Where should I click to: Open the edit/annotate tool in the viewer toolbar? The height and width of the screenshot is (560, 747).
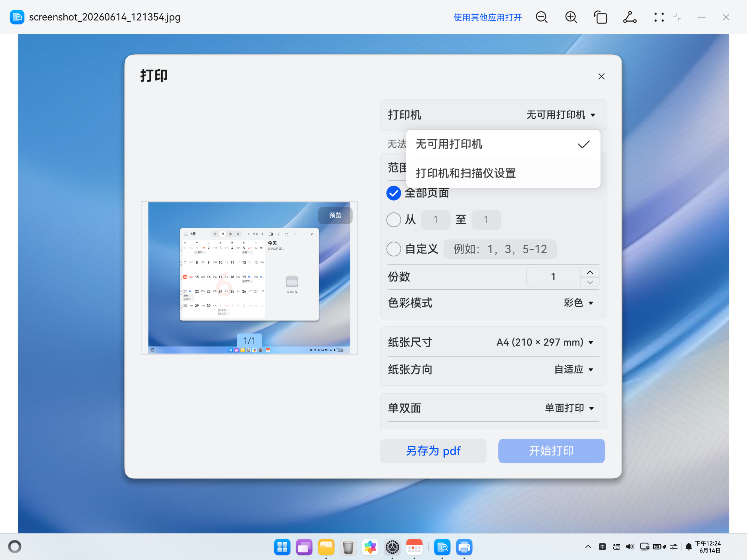click(x=630, y=17)
